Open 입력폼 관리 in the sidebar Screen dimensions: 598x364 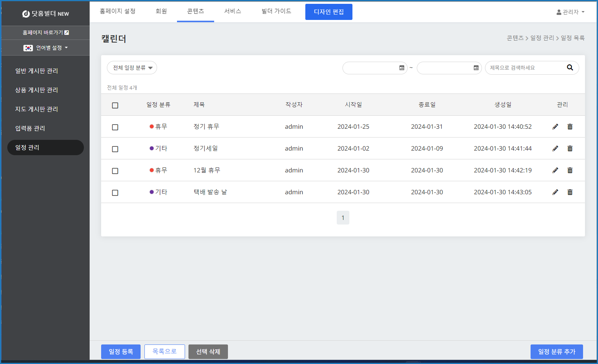pyautogui.click(x=30, y=128)
